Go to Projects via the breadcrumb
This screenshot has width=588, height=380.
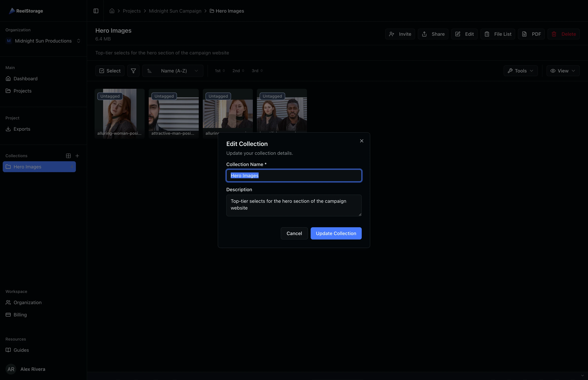pyautogui.click(x=132, y=11)
